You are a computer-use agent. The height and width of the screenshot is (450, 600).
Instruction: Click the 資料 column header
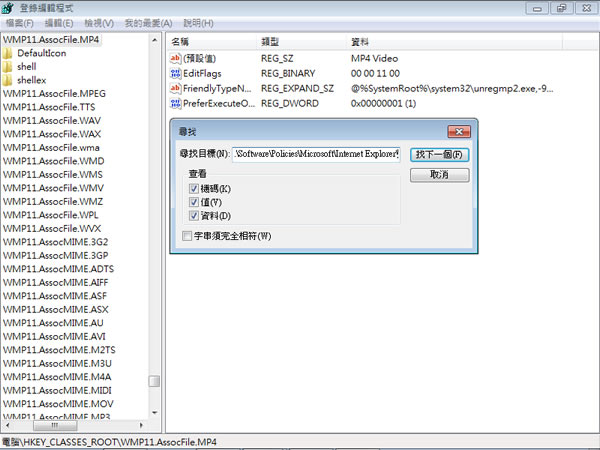pyautogui.click(x=455, y=42)
